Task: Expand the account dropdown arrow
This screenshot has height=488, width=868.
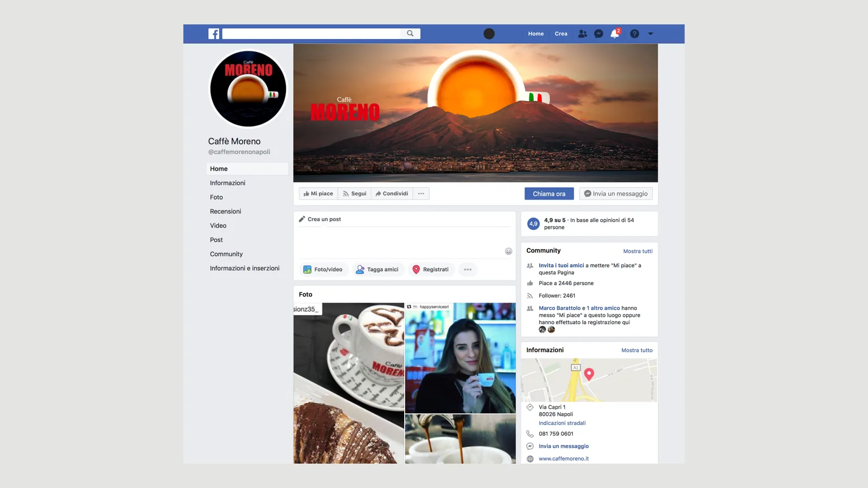Action: (650, 34)
